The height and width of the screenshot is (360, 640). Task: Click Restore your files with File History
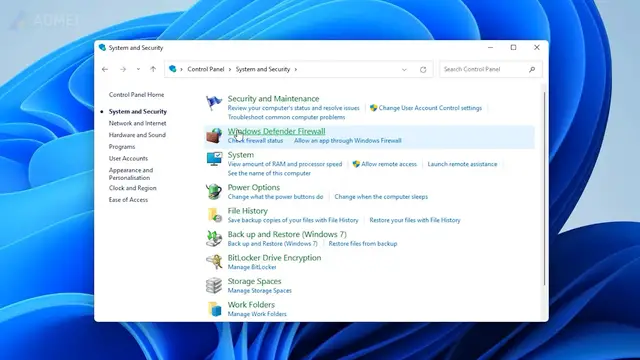pyautogui.click(x=415, y=220)
